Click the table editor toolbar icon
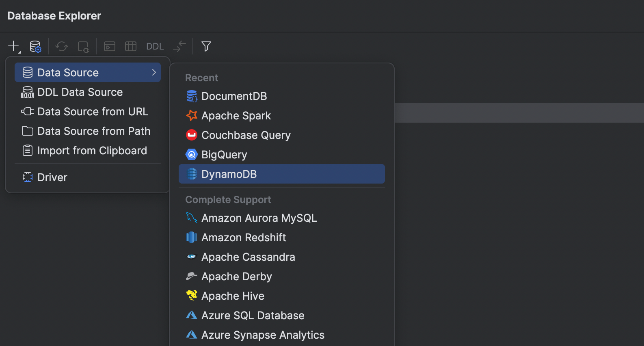 tap(131, 46)
